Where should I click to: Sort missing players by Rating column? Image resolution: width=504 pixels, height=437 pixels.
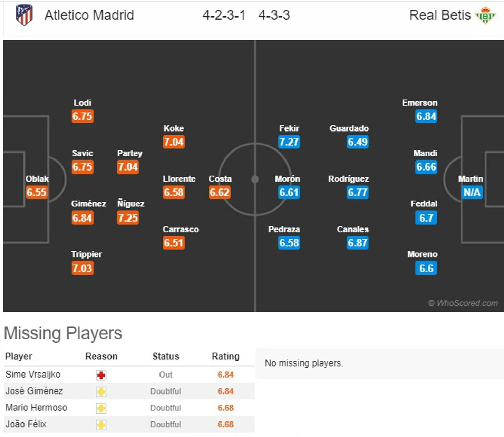coord(225,356)
